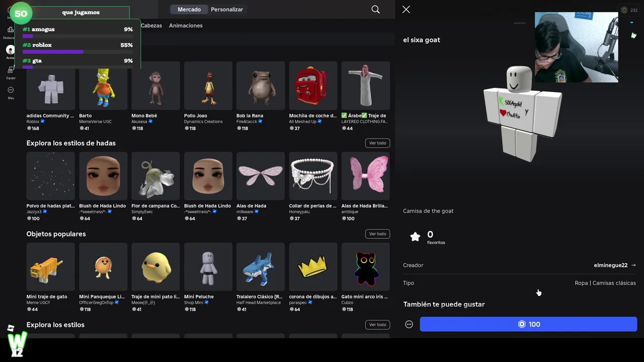Screen dimensions: 644x362
Task: Select the Árabe Traje item thumbnail
Action: (x=366, y=86)
